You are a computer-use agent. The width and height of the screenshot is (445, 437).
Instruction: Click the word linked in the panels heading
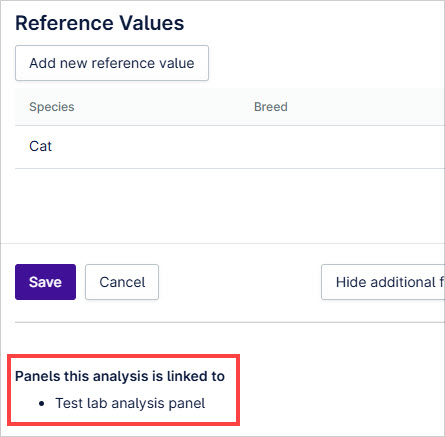(187, 376)
